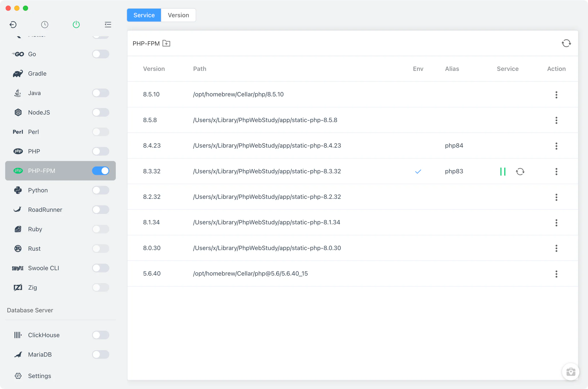Click the NodeJS hexagon icon
This screenshot has height=389, width=588.
(x=18, y=112)
